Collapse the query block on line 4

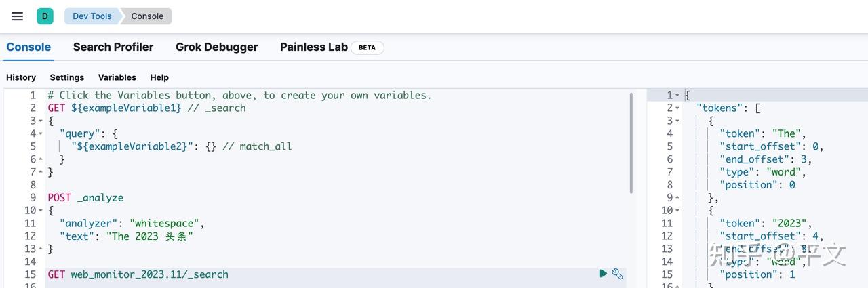(x=41, y=134)
